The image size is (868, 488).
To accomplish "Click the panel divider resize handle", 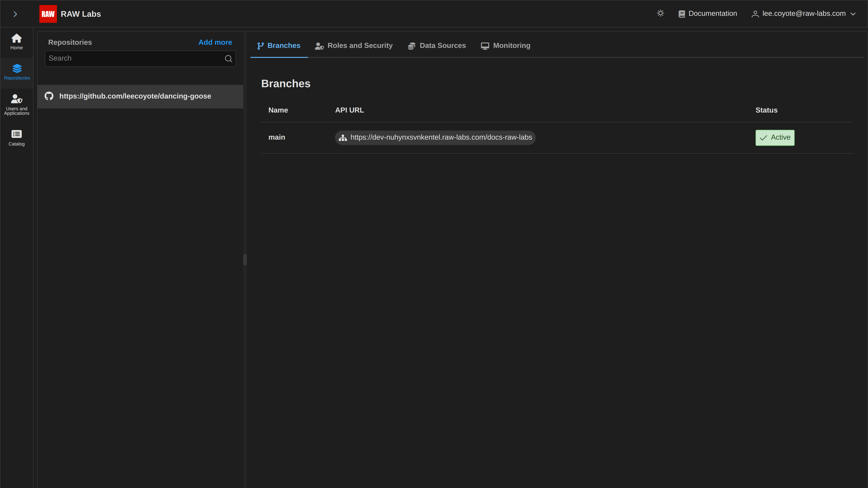I will 245,260.
